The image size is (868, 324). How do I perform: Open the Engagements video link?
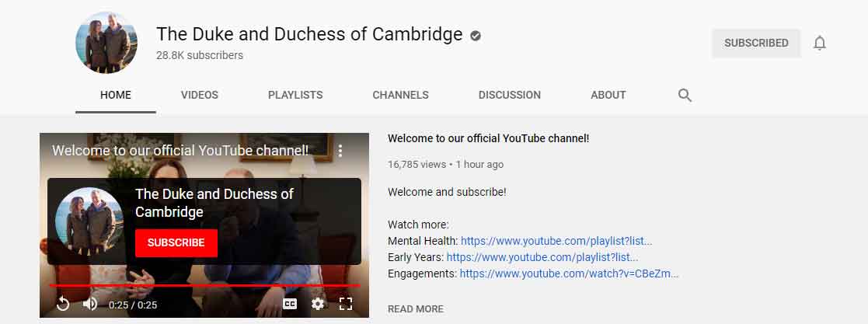(x=569, y=273)
